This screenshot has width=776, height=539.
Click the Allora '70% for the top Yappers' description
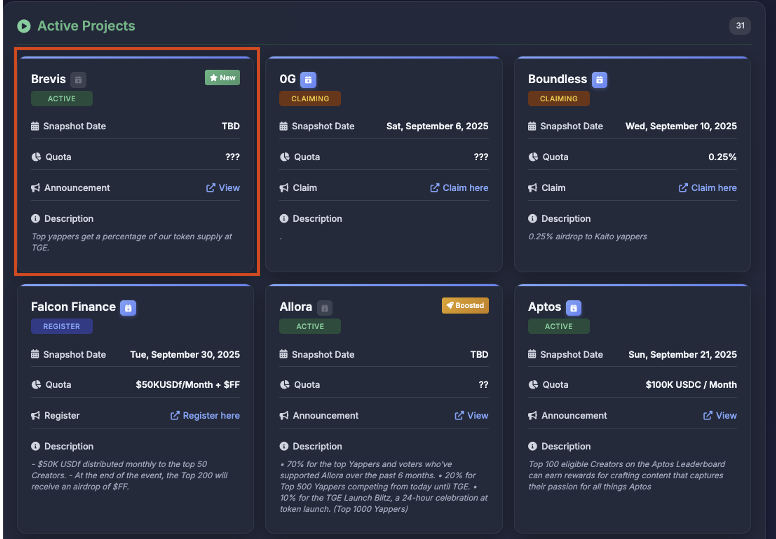(x=384, y=487)
